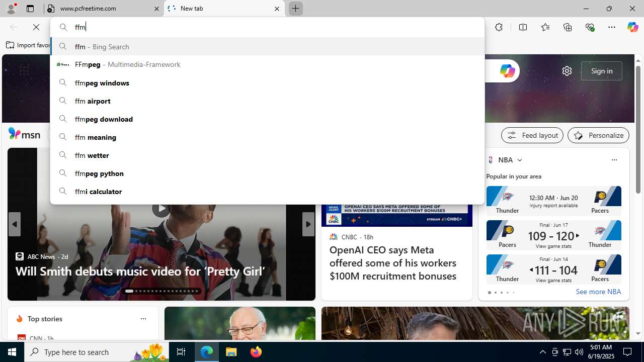Open Feed layout options
644x362 pixels.
pos(532,135)
